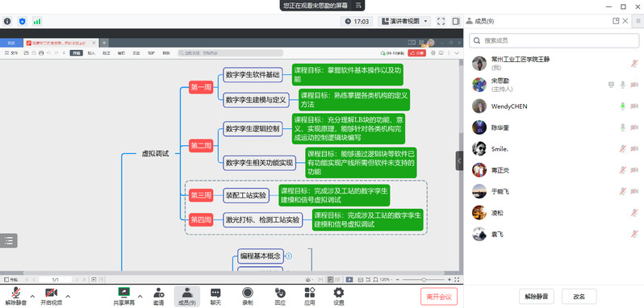Open the top shared-screen options menu
Image resolution: width=644 pixels, height=308 pixels.
pyautogui.click(x=358, y=6)
